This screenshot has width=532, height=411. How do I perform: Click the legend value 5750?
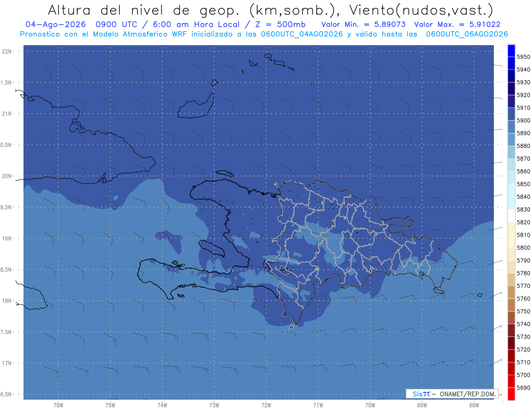pyautogui.click(x=523, y=312)
